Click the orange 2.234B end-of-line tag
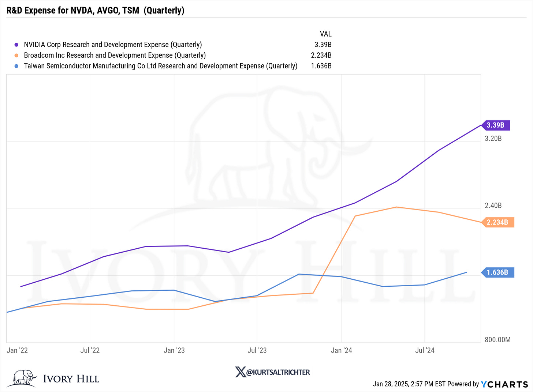This screenshot has width=533, height=392. click(497, 222)
